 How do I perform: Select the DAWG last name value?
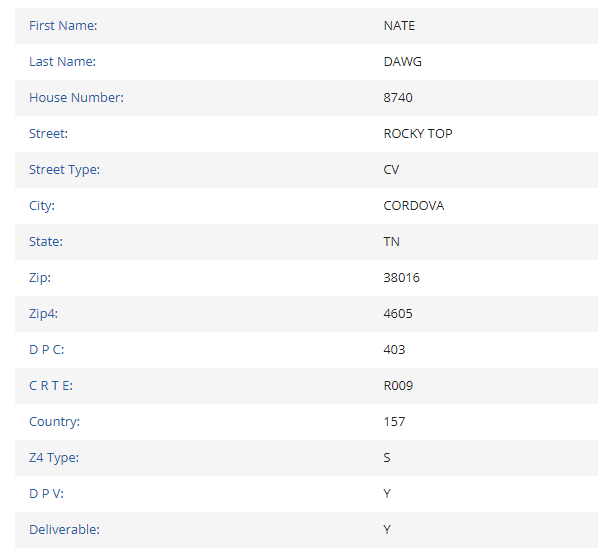[x=402, y=61]
